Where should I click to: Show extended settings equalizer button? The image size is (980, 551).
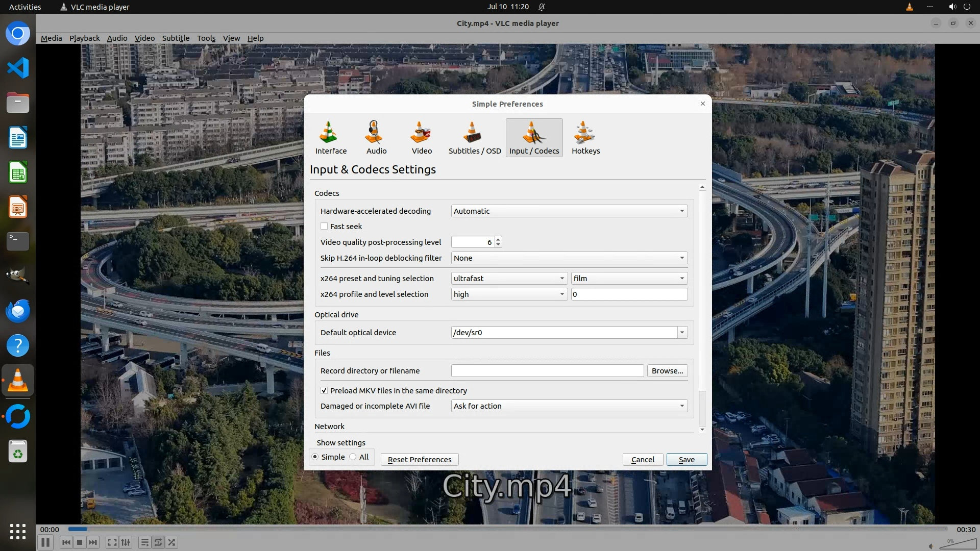pos(126,542)
